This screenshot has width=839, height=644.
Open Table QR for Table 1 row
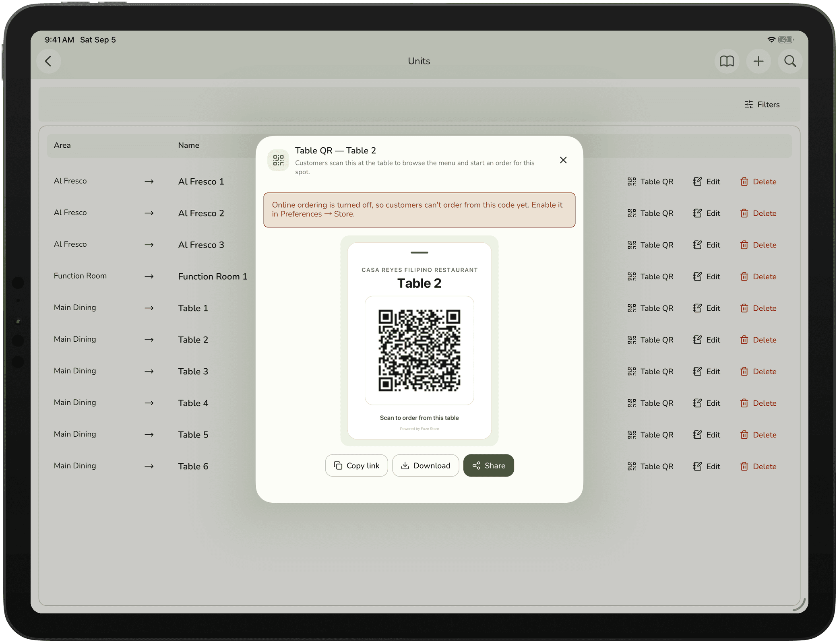click(650, 308)
